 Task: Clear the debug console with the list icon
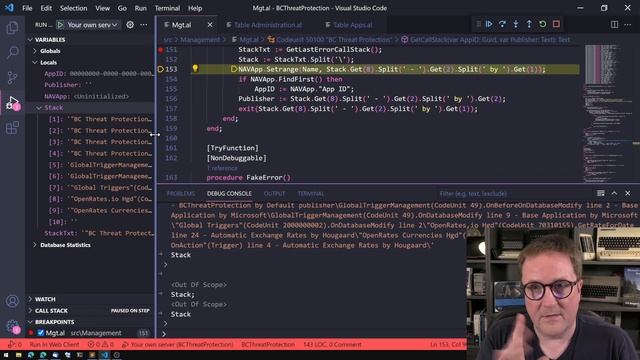[x=600, y=193]
